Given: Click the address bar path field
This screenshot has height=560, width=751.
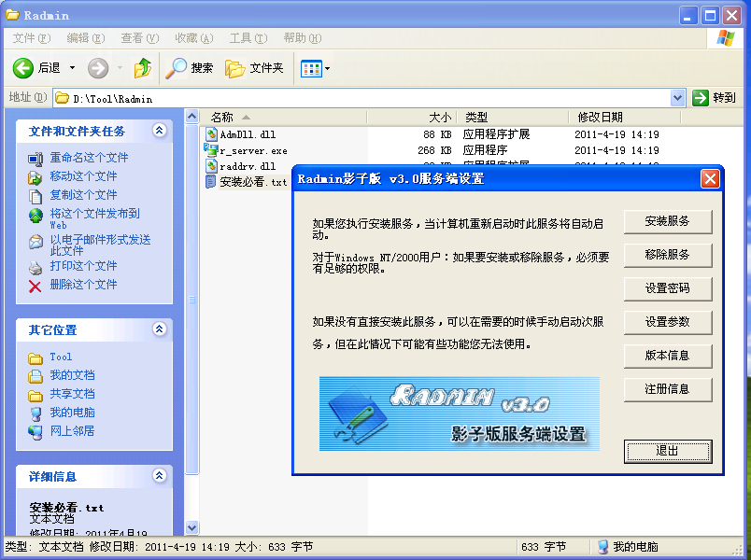Looking at the screenshot, I should click(361, 99).
